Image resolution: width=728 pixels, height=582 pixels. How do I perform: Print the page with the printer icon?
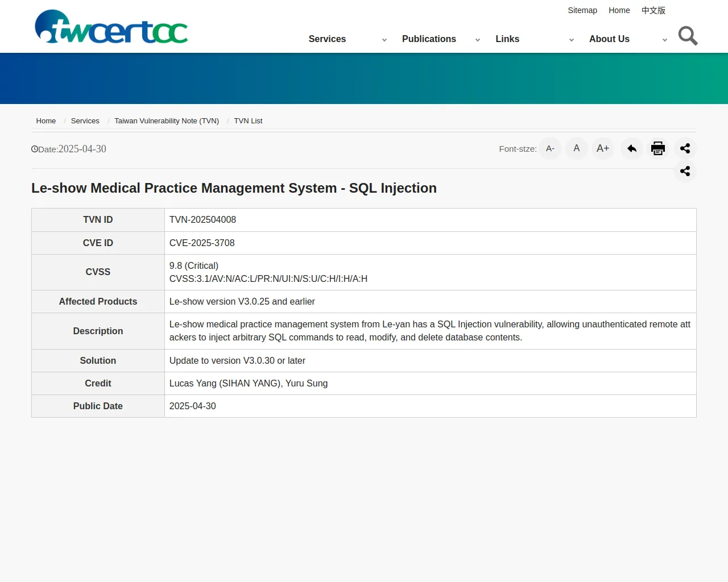[x=658, y=149]
